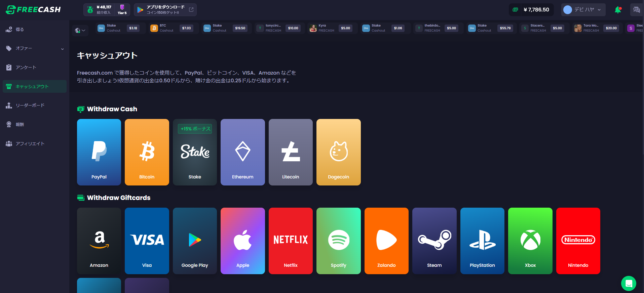This screenshot has height=293, width=644.
Task: Select the Google Play gift card
Action: tap(195, 241)
